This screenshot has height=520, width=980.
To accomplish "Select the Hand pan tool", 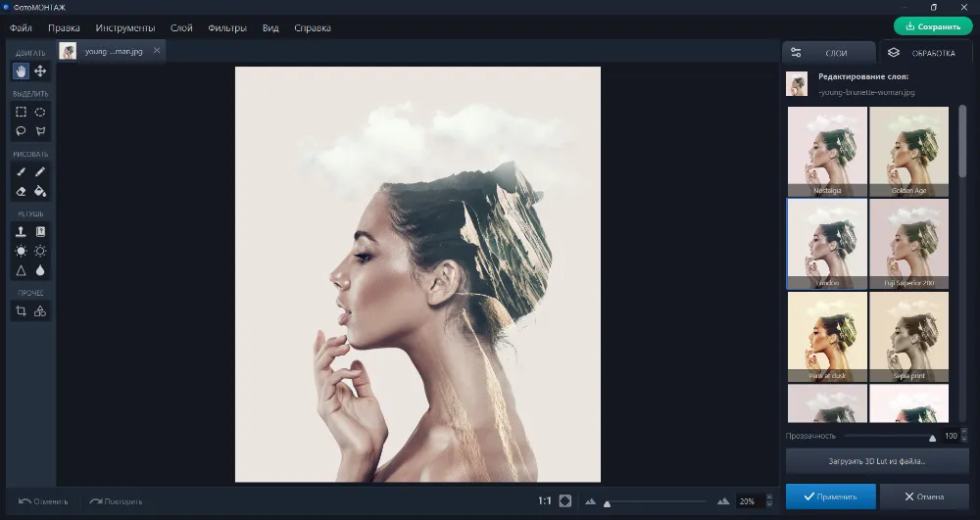I will (21, 71).
